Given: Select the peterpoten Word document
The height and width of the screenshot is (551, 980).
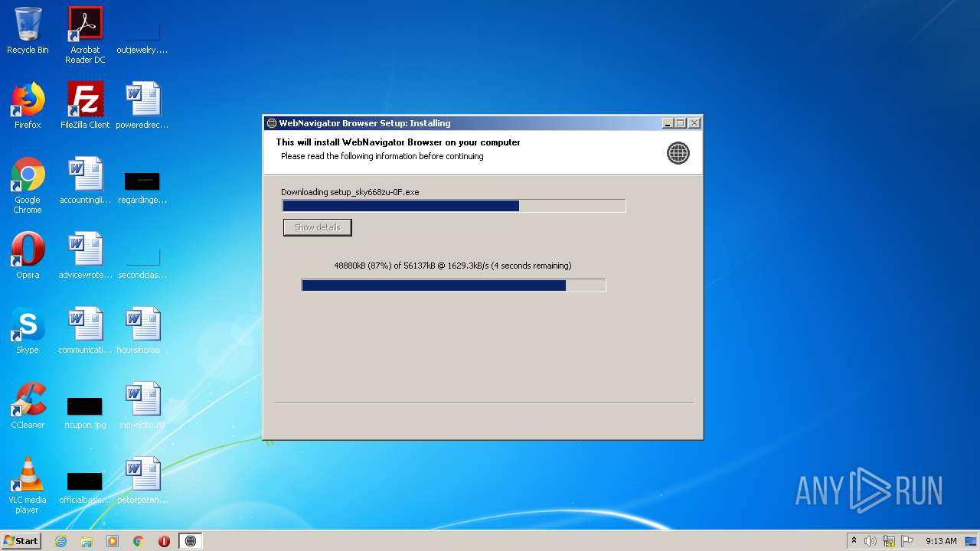Looking at the screenshot, I should click(142, 481).
